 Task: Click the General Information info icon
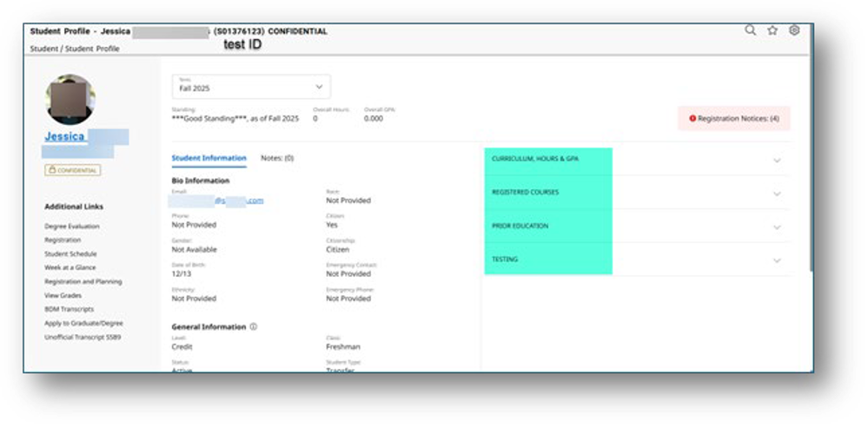point(254,327)
